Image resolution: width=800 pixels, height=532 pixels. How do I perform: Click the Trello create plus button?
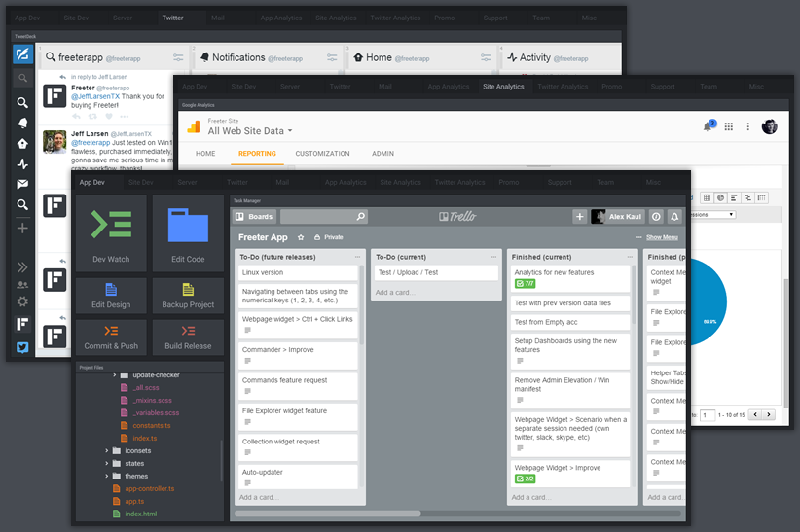[x=580, y=217]
